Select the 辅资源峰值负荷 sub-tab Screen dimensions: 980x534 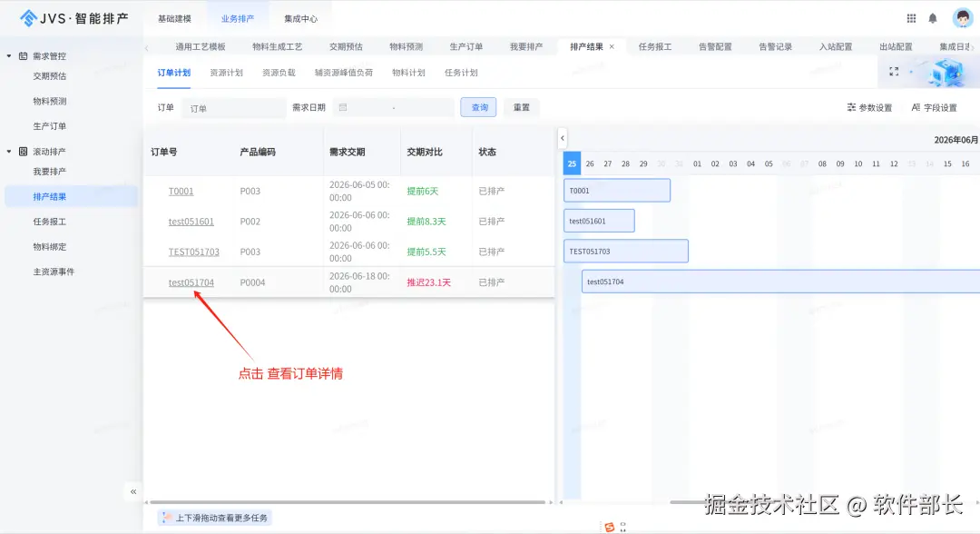(x=344, y=73)
